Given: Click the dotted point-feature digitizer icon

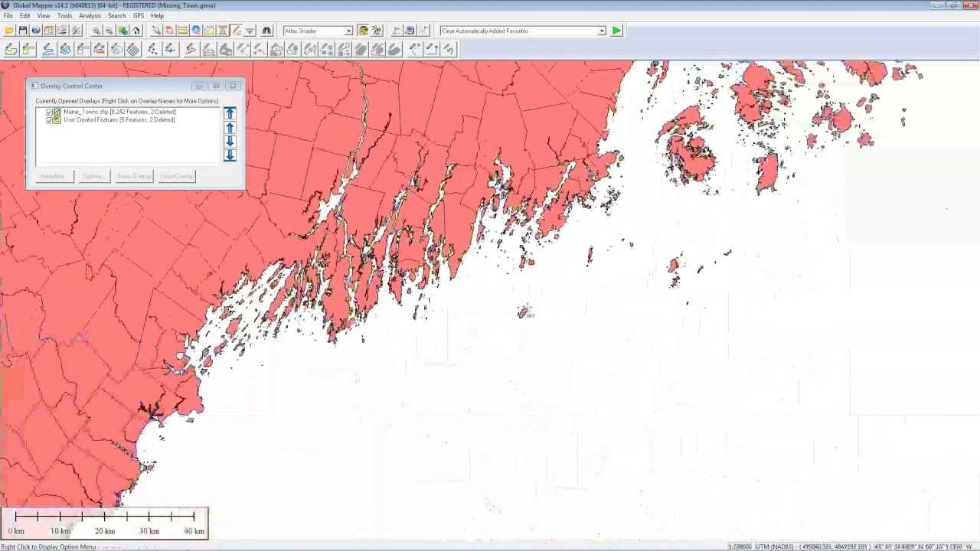Looking at the screenshot, I should [152, 49].
